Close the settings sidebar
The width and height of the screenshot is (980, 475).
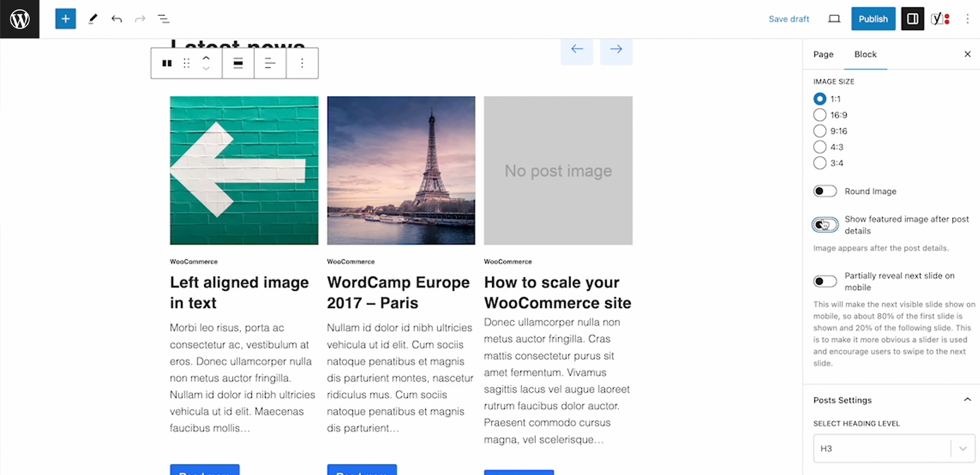(967, 54)
